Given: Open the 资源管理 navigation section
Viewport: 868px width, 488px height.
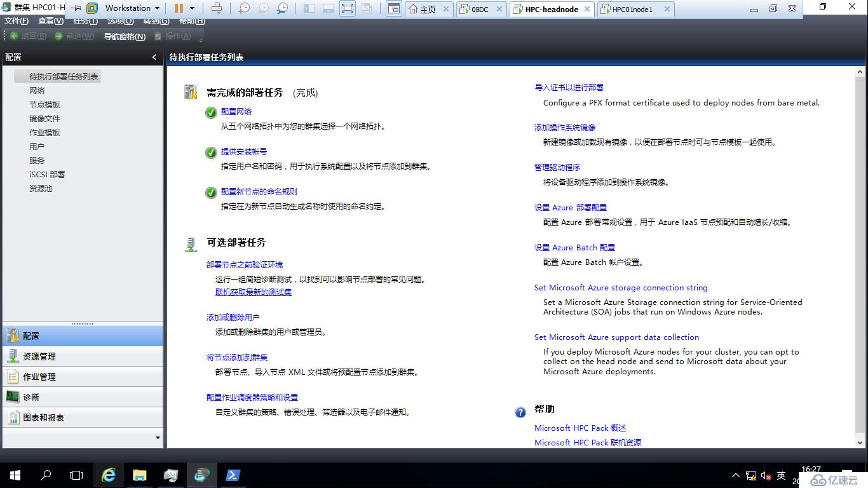Looking at the screenshot, I should pyautogui.click(x=83, y=356).
